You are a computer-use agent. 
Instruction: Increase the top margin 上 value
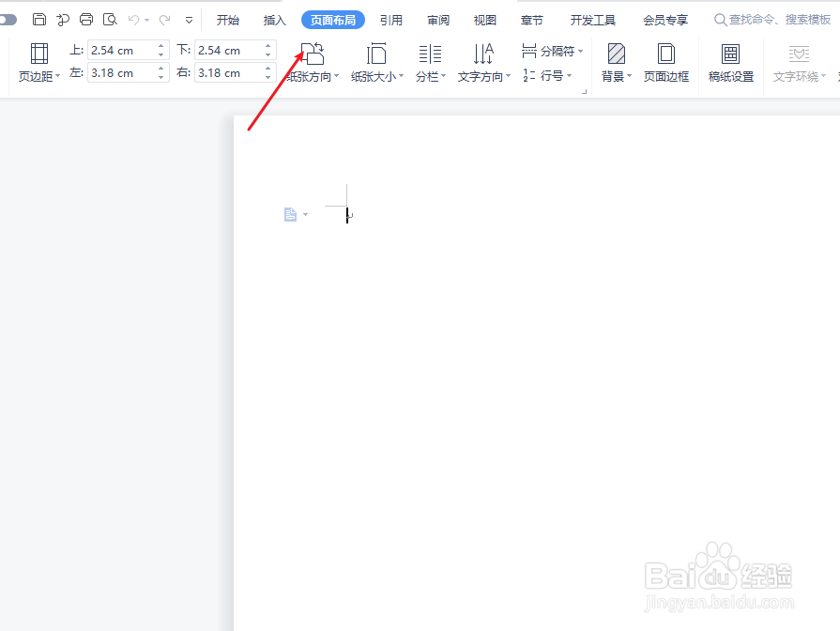160,46
